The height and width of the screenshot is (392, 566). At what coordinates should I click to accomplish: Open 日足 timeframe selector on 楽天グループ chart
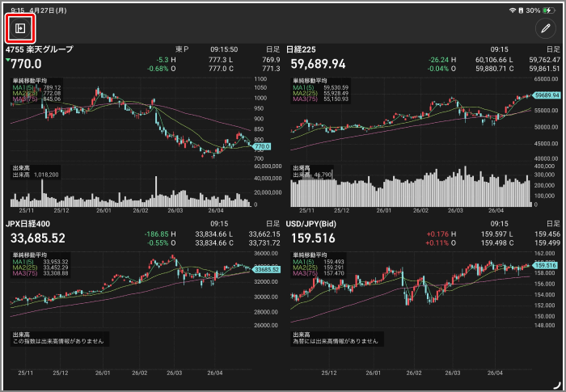[x=272, y=49]
